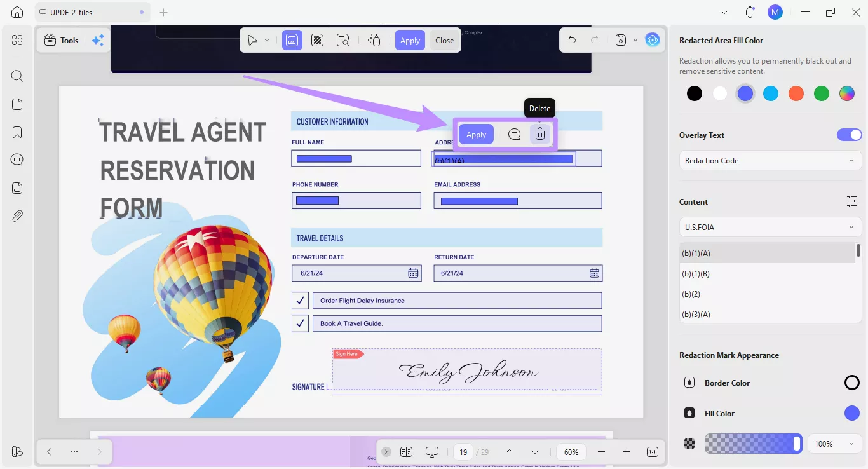Expand the cursor tool options arrow
Viewport: 868px width, 469px height.
click(267, 41)
